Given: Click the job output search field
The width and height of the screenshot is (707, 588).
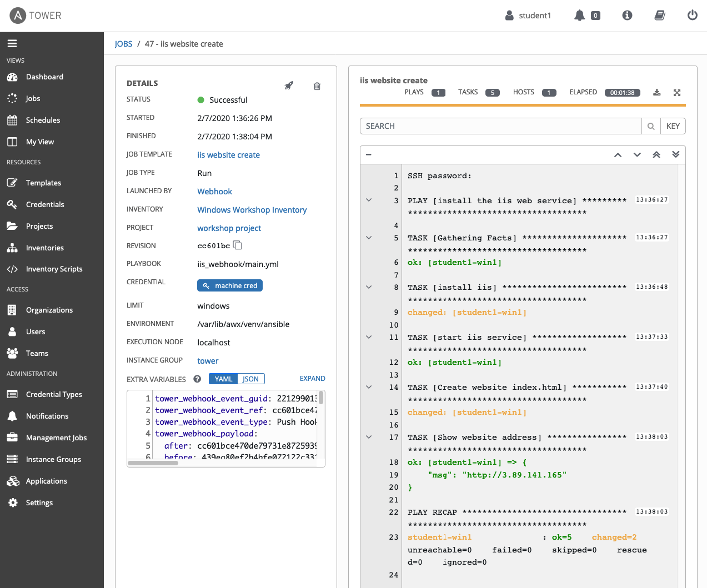Looking at the screenshot, I should point(500,126).
